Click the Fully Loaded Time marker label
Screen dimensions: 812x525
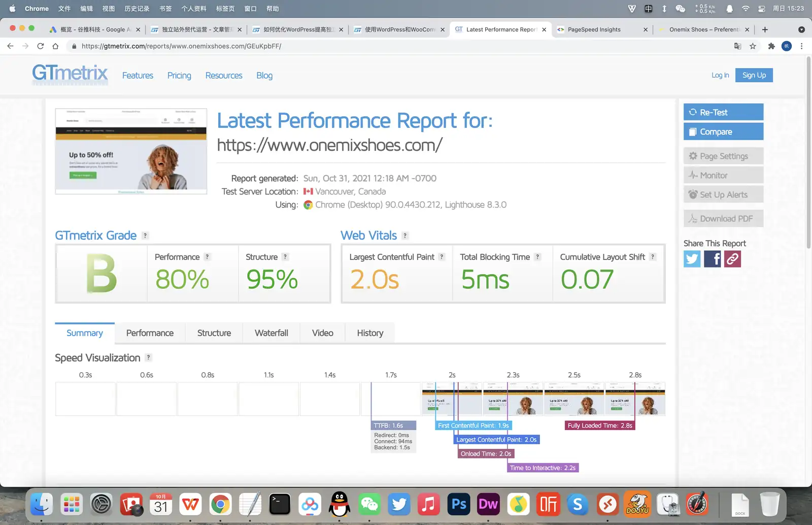click(600, 425)
